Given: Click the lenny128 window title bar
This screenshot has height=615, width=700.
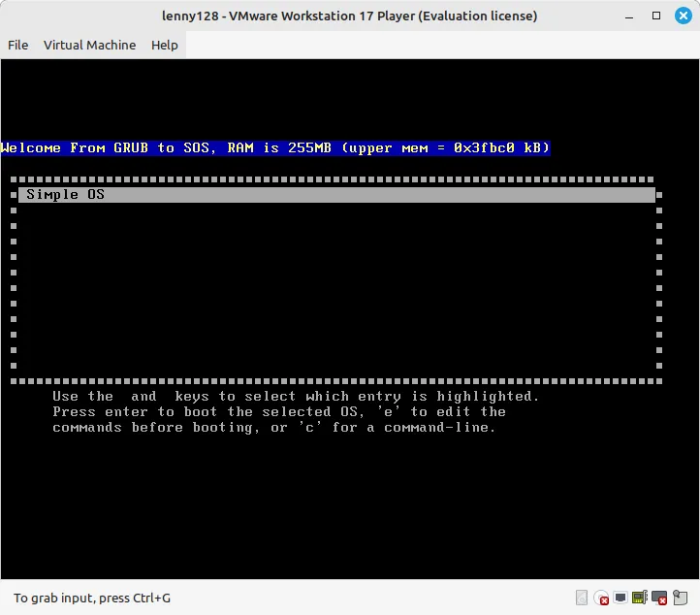Looking at the screenshot, I should pos(349,16).
